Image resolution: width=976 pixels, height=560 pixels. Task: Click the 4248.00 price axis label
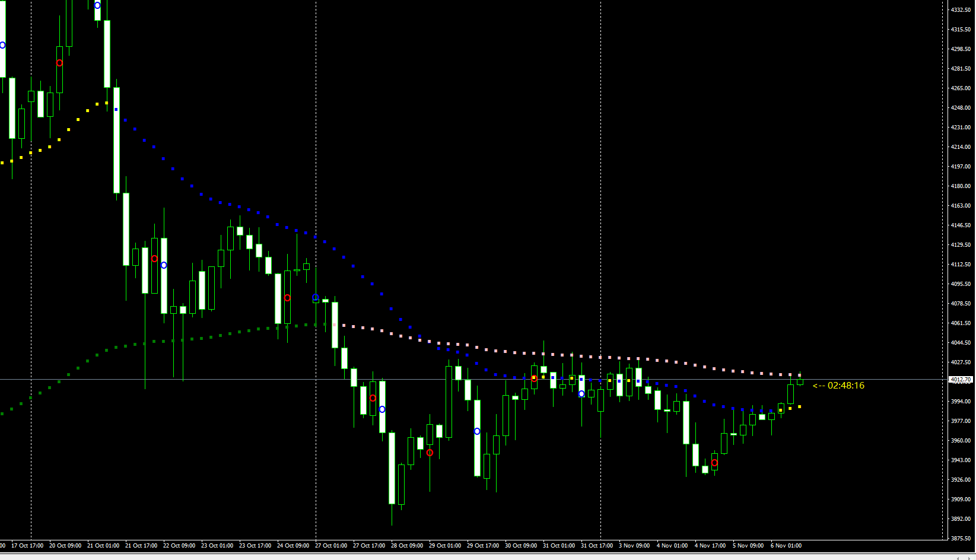(961, 108)
